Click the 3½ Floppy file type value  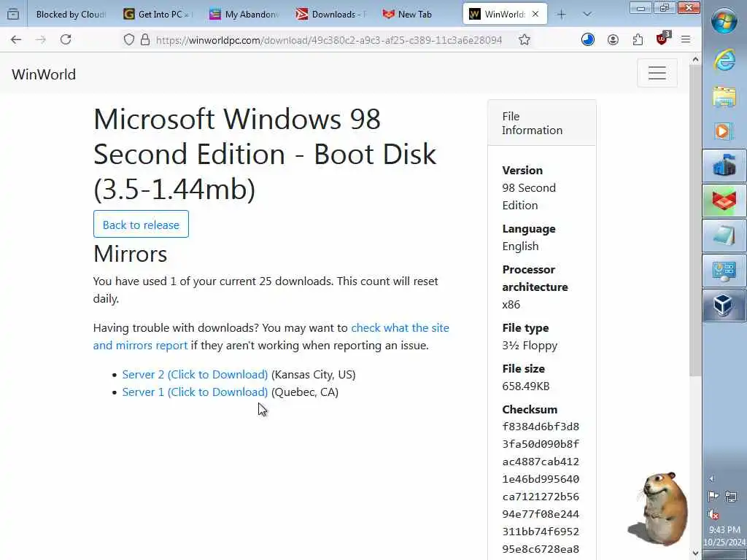(x=530, y=346)
